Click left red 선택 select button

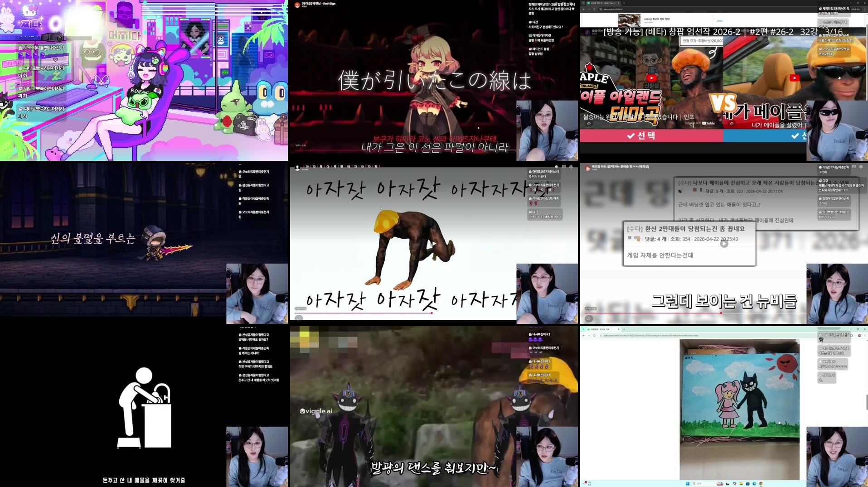[x=651, y=135]
